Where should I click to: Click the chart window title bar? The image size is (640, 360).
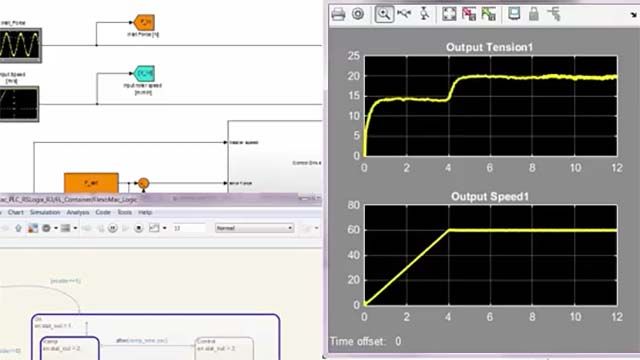tap(160, 199)
